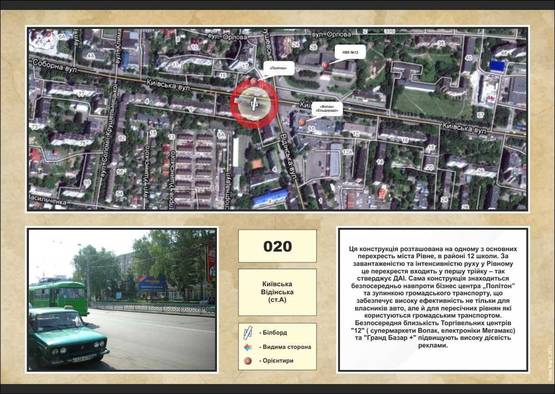Select the «Політон» callout bubble on map
The height and width of the screenshot is (394, 555).
tap(279, 68)
